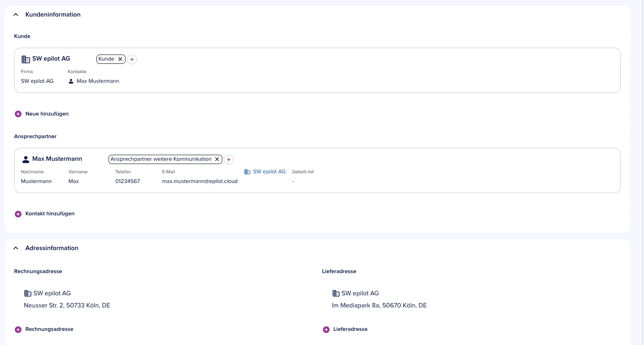This screenshot has height=345, width=644.
Task: Open the SW epilot AG link in contact card
Action: 269,172
